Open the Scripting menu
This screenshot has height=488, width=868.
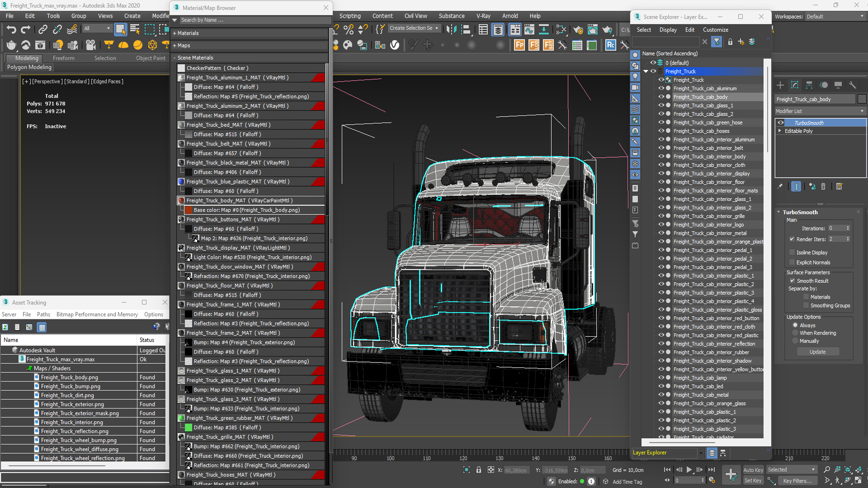click(350, 16)
